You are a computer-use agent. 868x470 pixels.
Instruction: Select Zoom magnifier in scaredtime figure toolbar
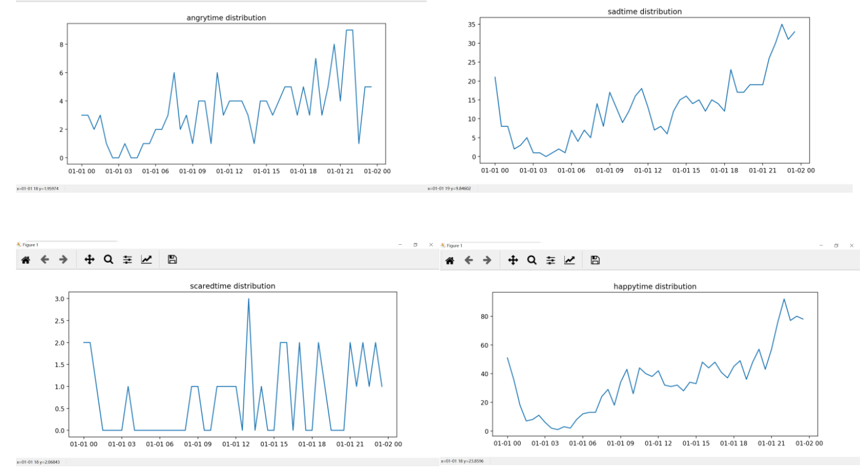coord(109,260)
